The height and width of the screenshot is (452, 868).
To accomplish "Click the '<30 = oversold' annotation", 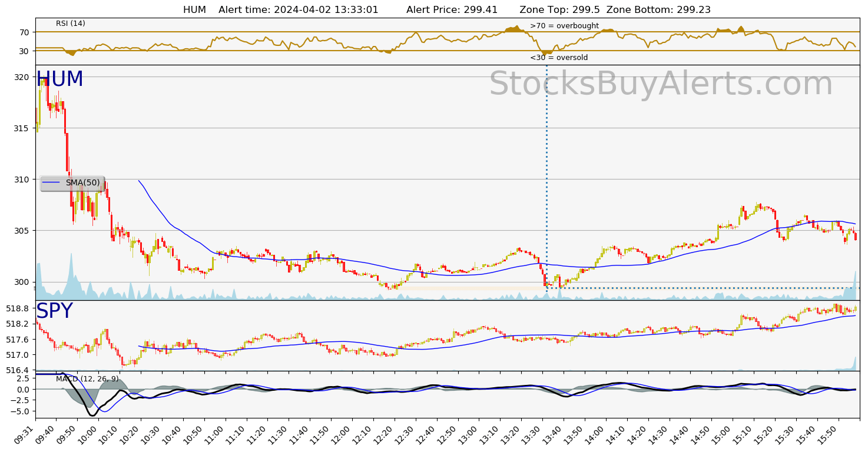I will 559,58.
